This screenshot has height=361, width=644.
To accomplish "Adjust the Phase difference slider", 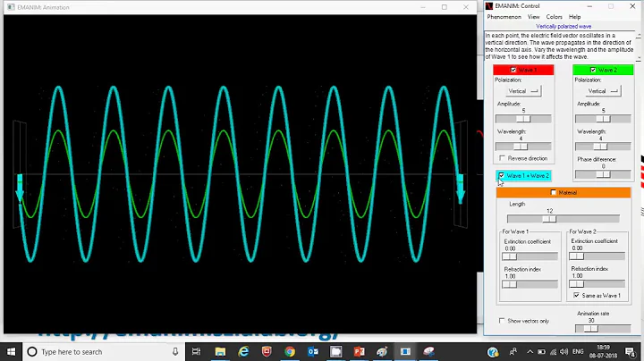I will (x=603, y=174).
